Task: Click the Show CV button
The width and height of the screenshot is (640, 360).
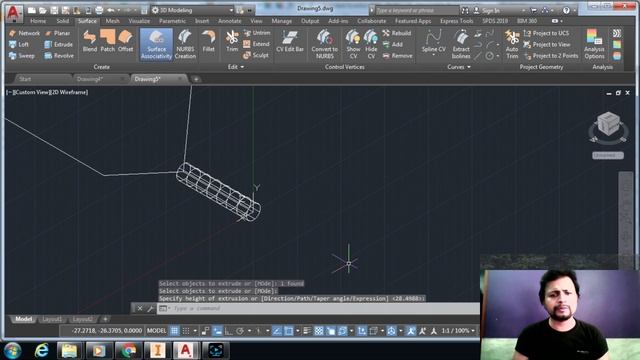Action: pos(353,44)
